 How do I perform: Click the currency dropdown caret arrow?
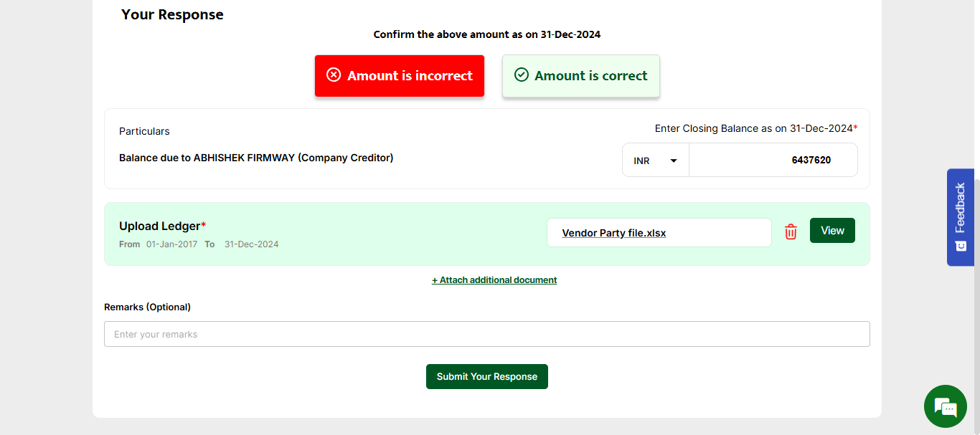[x=674, y=161]
